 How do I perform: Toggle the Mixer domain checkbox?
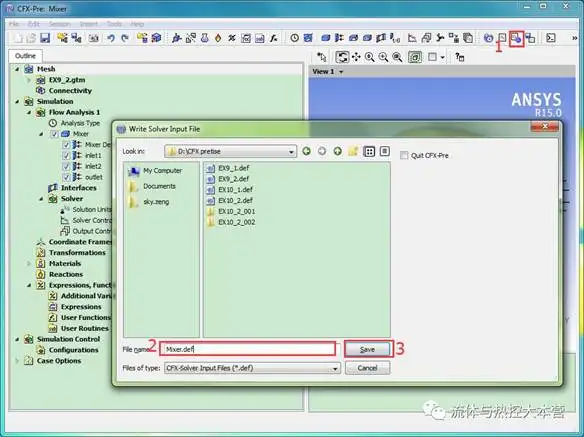[54, 134]
